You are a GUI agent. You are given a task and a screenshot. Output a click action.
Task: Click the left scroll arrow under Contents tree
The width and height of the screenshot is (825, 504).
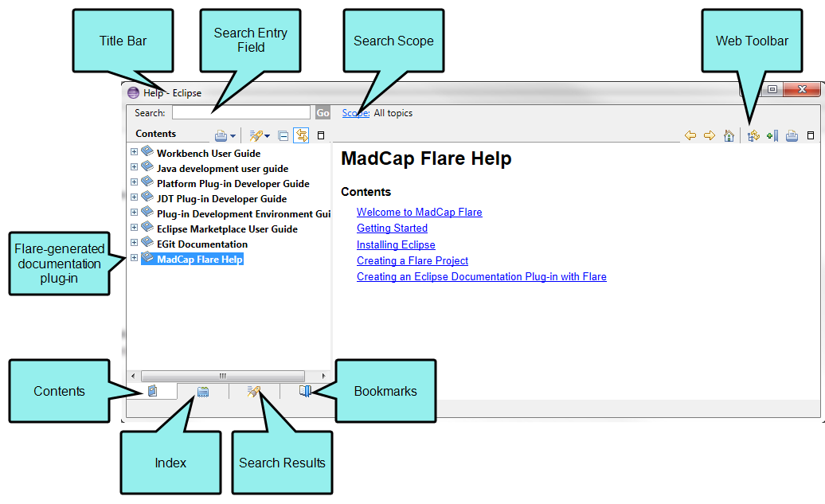click(133, 376)
